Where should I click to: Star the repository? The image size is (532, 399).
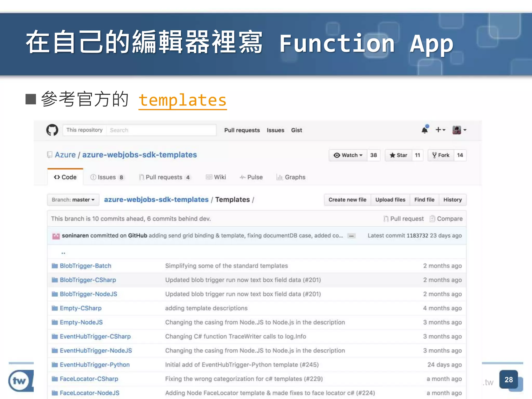pyautogui.click(x=398, y=155)
